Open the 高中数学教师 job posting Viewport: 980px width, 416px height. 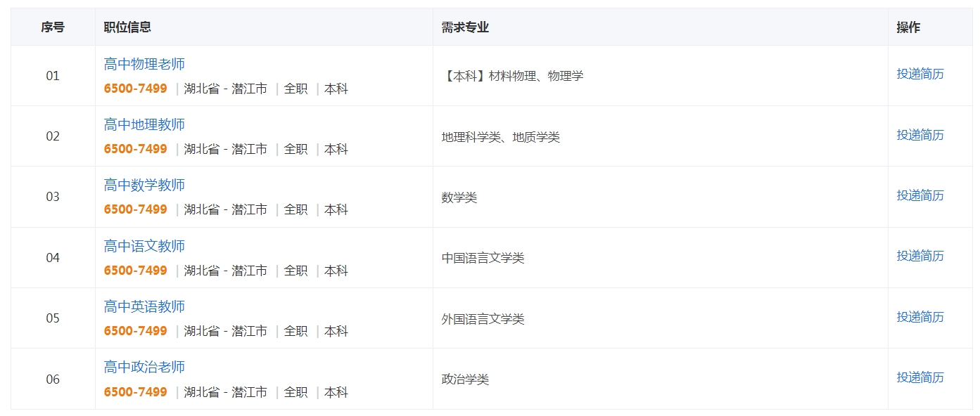tap(144, 185)
